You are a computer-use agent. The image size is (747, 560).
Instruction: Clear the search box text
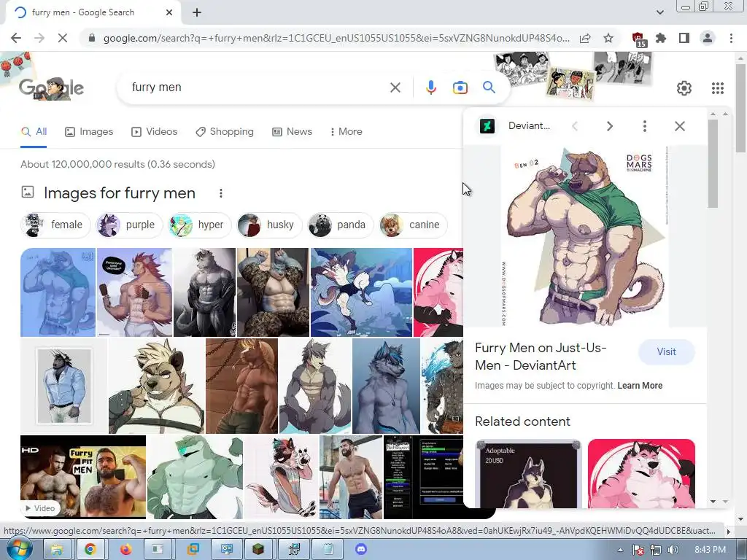point(395,87)
